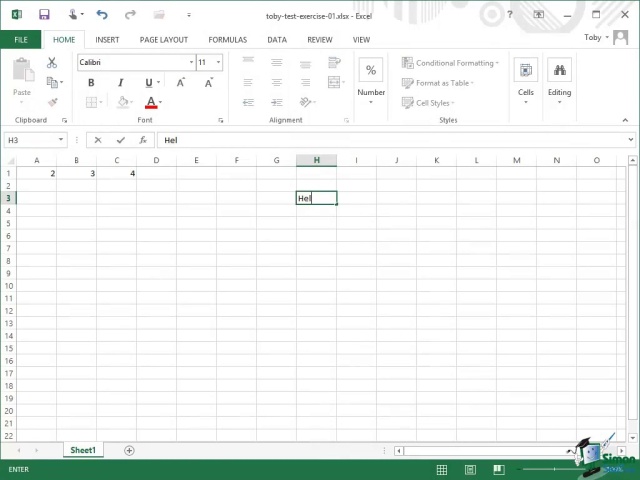
Task: Click the Cut scissors icon
Action: point(52,63)
